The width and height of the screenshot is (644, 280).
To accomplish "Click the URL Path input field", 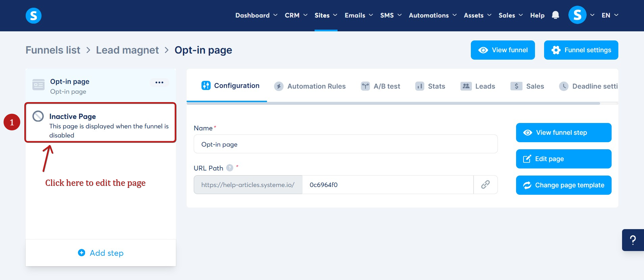I will click(388, 185).
